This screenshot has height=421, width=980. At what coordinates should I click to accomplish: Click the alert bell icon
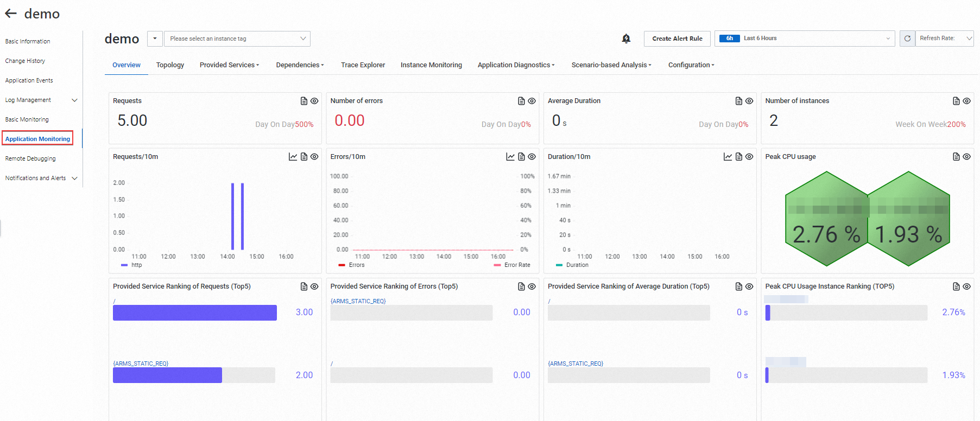click(626, 39)
